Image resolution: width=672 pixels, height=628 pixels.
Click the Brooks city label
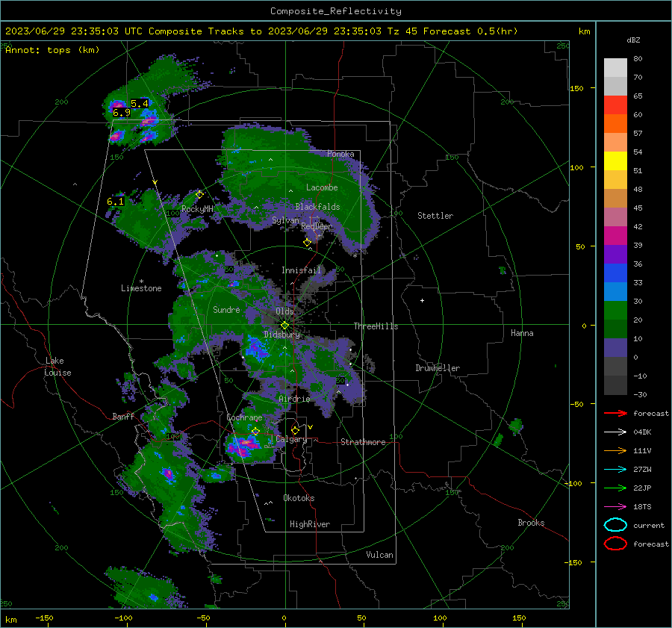pyautogui.click(x=531, y=523)
